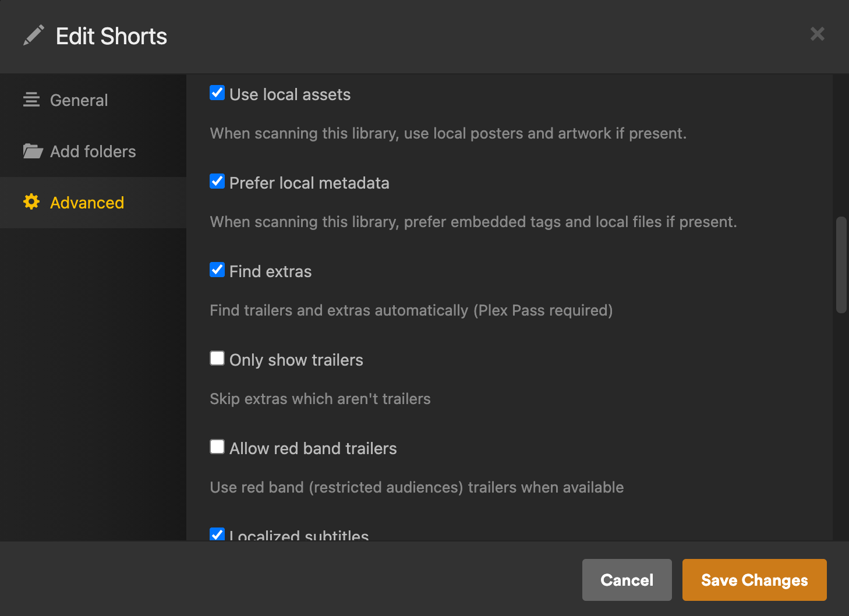Image resolution: width=849 pixels, height=616 pixels.
Task: Enable Only show trailers checkbox
Action: tap(217, 359)
